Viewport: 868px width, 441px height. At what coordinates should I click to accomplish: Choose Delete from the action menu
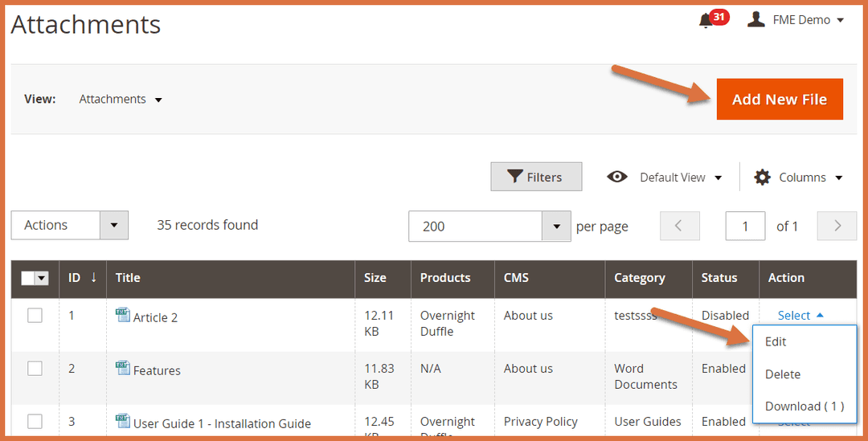pyautogui.click(x=782, y=374)
